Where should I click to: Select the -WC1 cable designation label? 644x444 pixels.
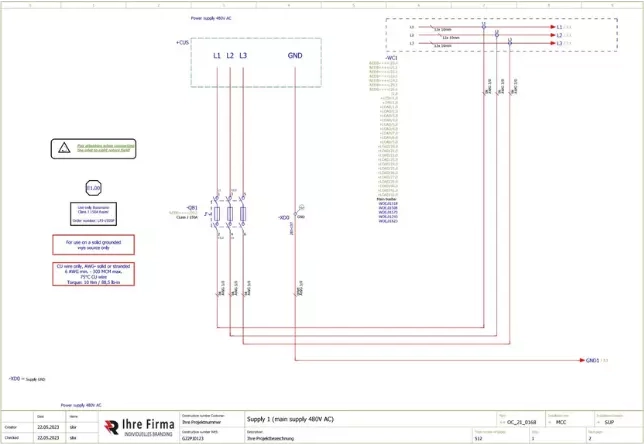point(391,58)
